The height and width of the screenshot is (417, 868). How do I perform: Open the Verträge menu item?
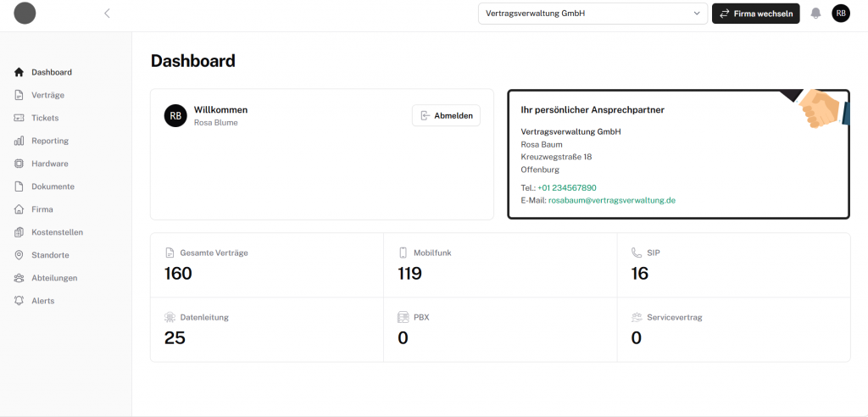pyautogui.click(x=47, y=95)
